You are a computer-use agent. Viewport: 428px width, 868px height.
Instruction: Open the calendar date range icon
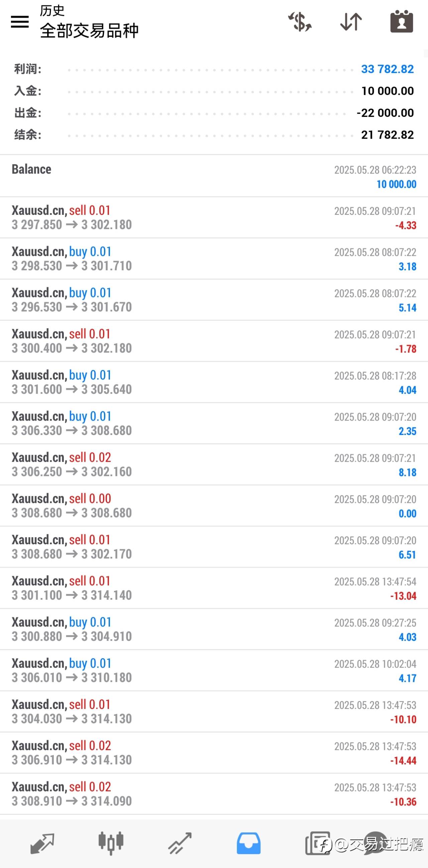point(401,22)
